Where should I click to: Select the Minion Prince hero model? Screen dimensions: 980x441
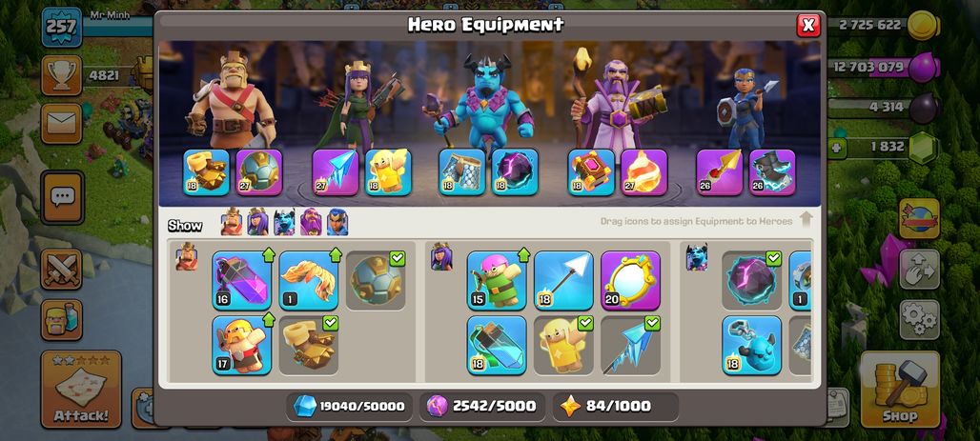pos(483,100)
